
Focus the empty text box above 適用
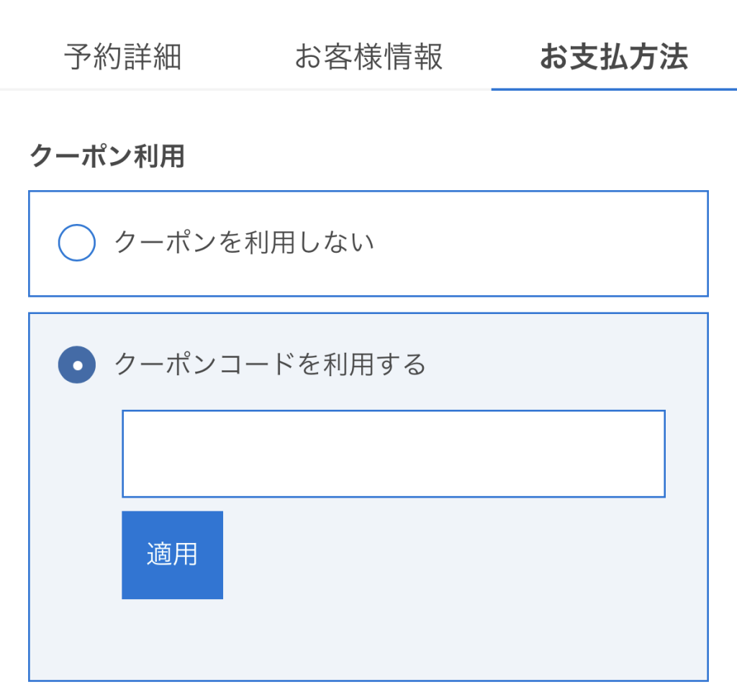pos(393,454)
